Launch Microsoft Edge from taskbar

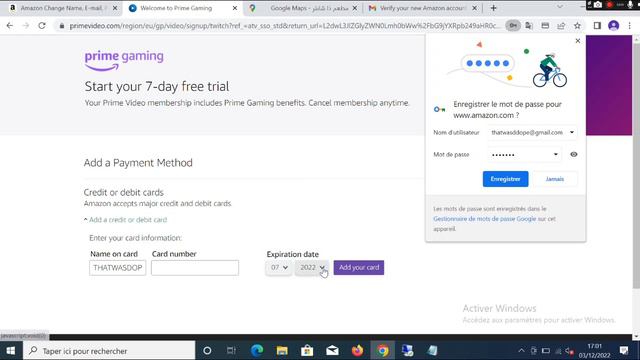click(257, 351)
